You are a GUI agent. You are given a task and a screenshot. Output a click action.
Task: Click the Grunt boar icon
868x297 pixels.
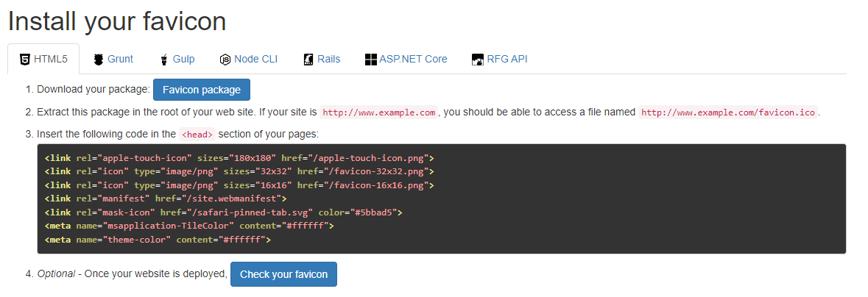(x=99, y=59)
